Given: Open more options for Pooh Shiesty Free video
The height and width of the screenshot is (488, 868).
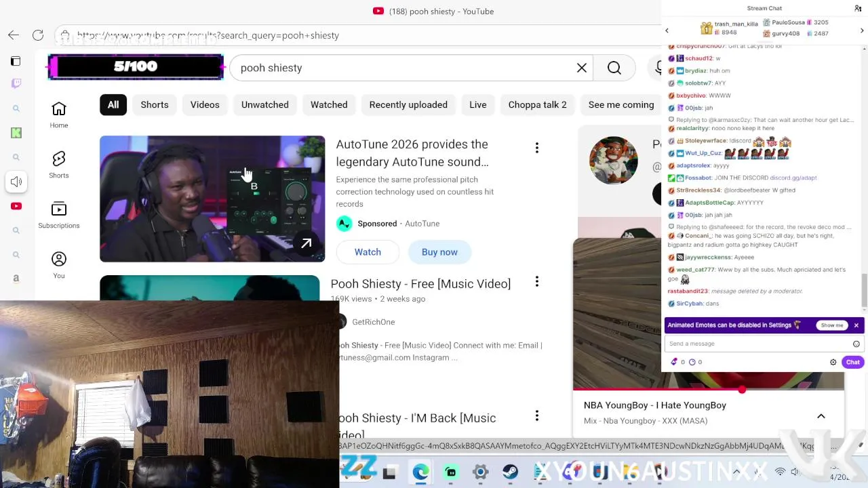Looking at the screenshot, I should (x=536, y=281).
